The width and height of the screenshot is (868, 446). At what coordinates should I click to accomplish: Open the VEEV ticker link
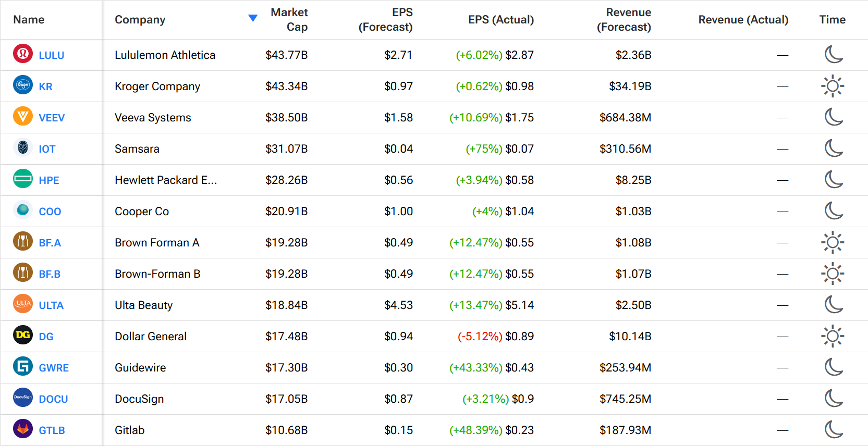pos(52,118)
